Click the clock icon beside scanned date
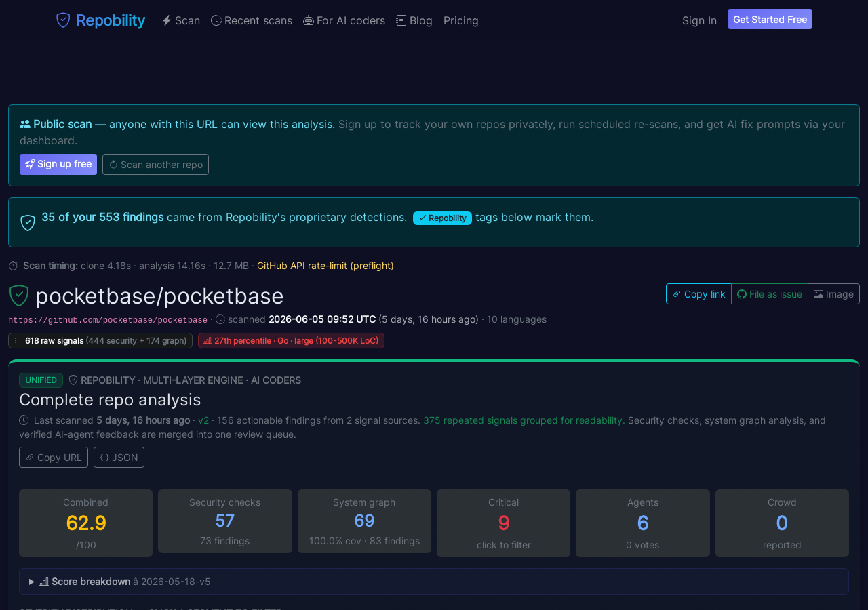This screenshot has width=868, height=610. (x=220, y=319)
